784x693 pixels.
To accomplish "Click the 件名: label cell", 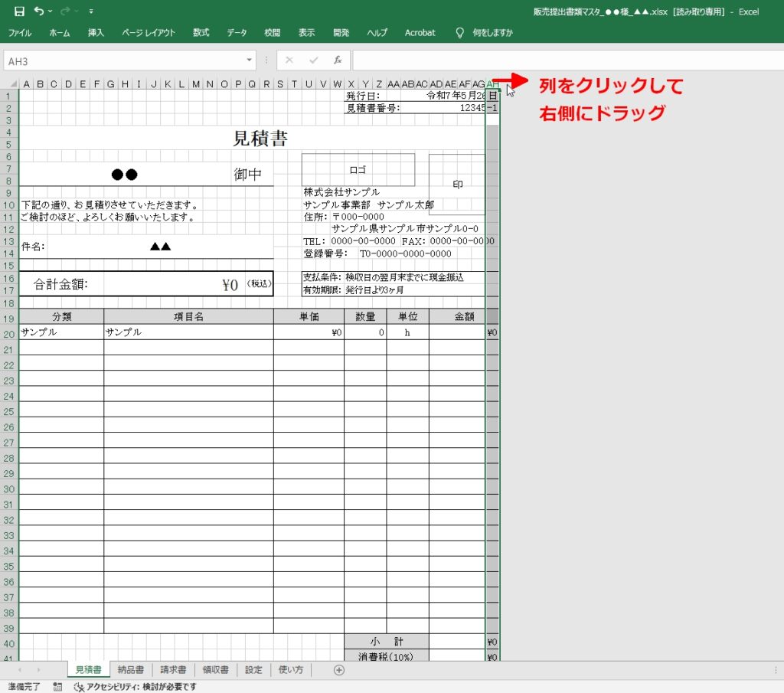I will [x=33, y=247].
